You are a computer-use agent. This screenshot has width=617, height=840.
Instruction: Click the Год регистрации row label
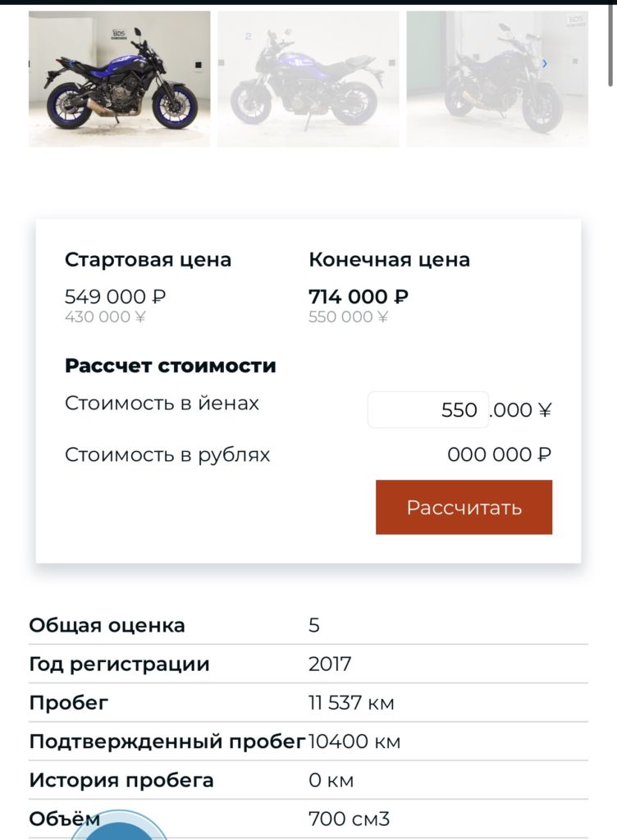[x=119, y=664]
